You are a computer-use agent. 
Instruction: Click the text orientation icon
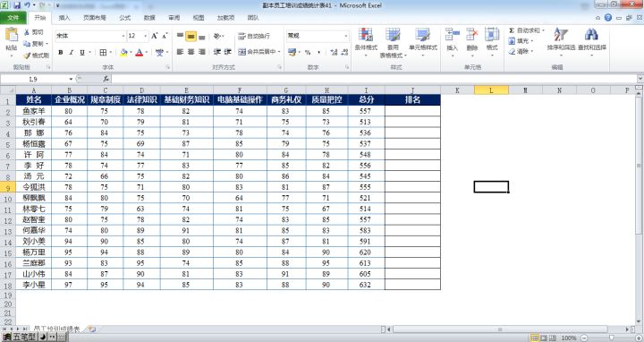[217, 36]
